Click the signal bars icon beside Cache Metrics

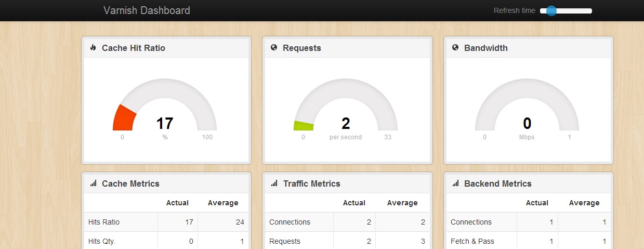93,183
